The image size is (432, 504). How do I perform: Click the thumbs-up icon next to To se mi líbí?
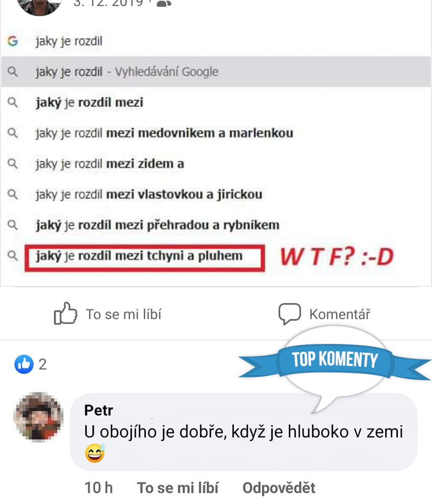66,313
